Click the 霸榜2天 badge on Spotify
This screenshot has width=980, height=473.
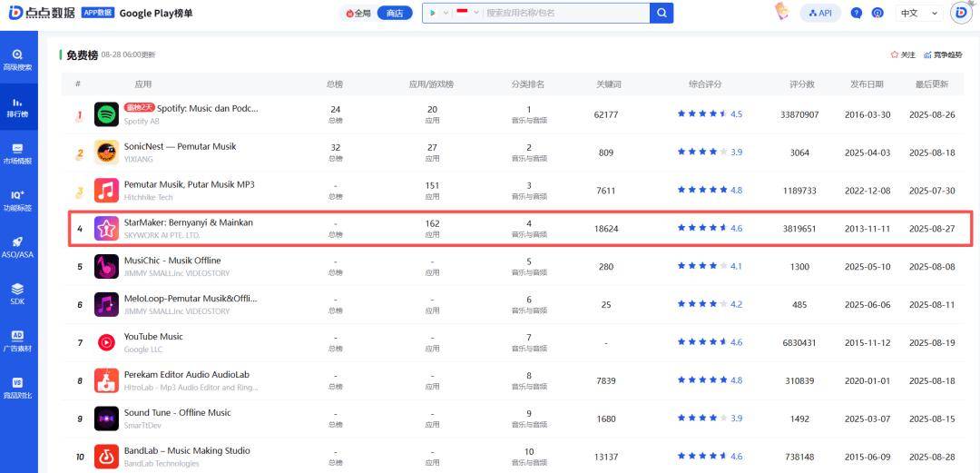tap(139, 108)
